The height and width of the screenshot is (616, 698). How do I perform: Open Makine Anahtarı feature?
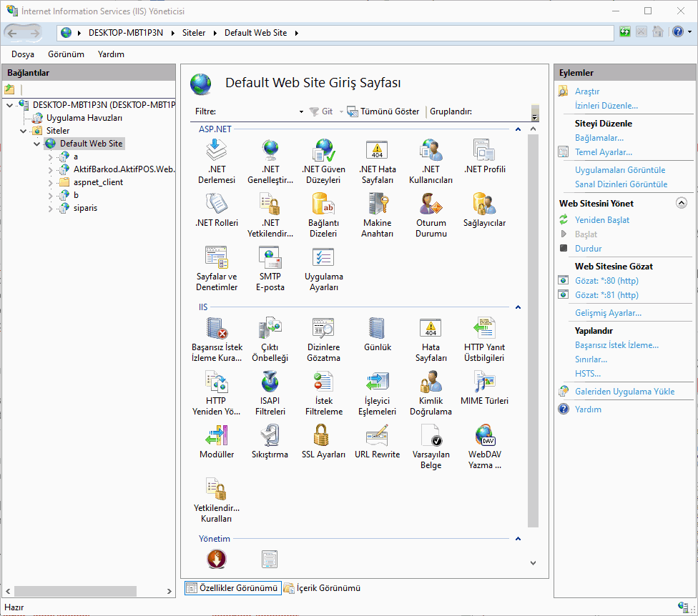coord(378,215)
